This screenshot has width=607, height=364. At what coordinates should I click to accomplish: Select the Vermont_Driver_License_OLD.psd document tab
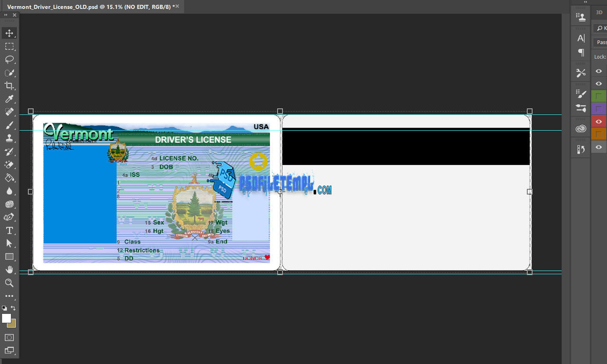[x=91, y=7]
